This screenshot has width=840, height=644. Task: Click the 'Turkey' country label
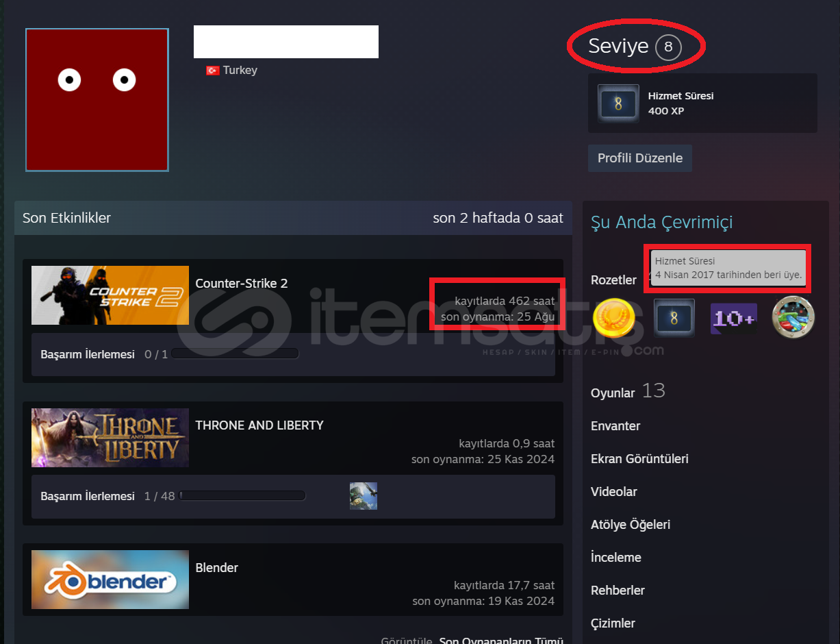click(x=240, y=71)
